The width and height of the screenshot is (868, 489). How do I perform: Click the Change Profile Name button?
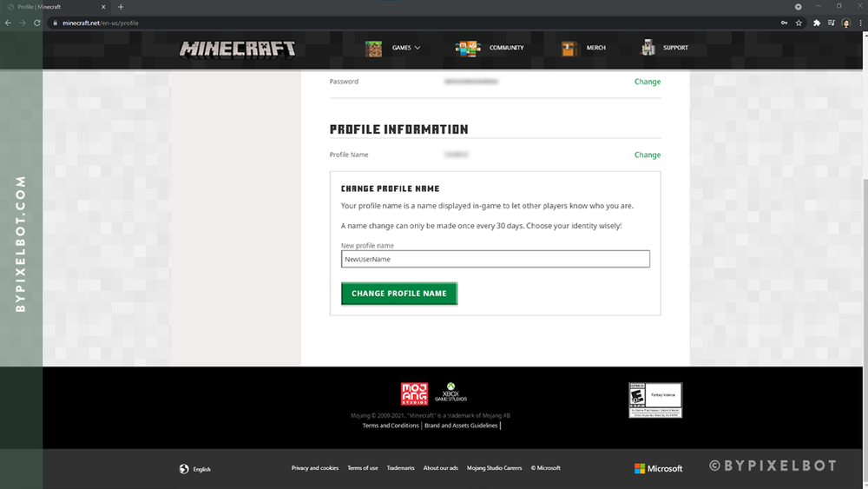398,294
